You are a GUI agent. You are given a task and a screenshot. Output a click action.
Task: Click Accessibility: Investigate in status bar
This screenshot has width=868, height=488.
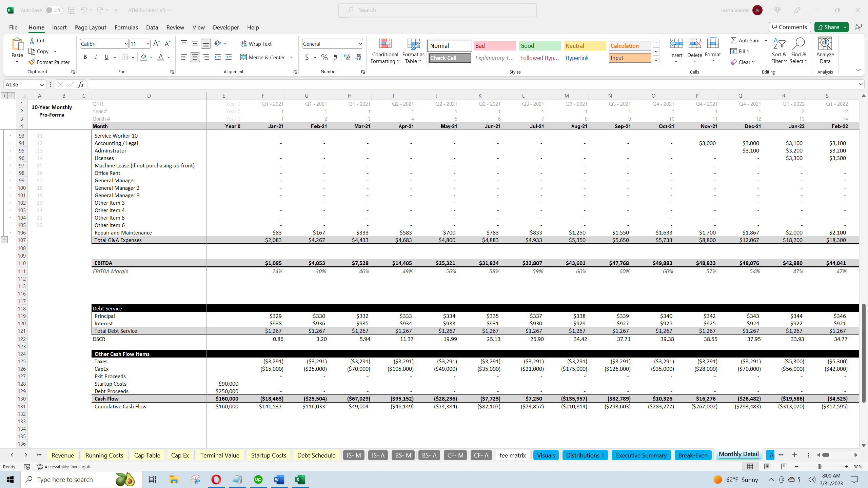[x=64, y=467]
